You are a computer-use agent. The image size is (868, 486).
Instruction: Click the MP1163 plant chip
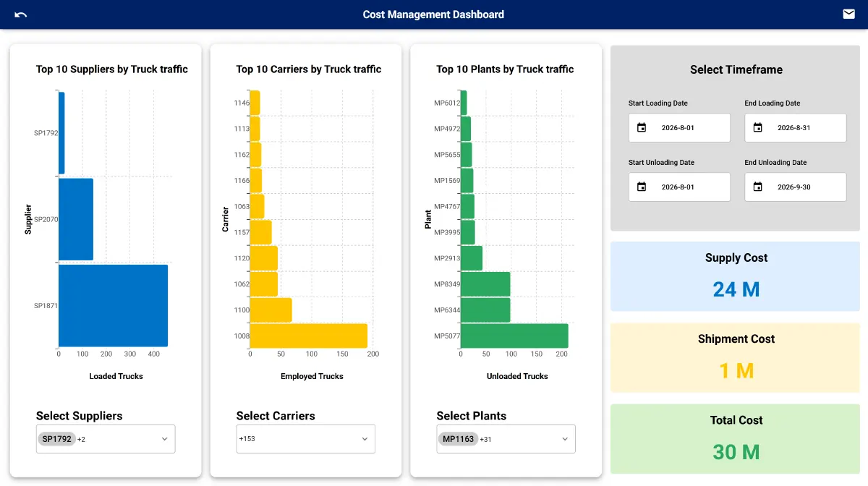coord(458,439)
